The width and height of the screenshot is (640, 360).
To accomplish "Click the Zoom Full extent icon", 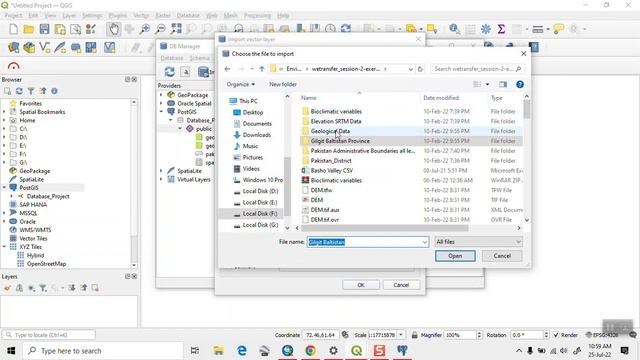I will pos(176,29).
